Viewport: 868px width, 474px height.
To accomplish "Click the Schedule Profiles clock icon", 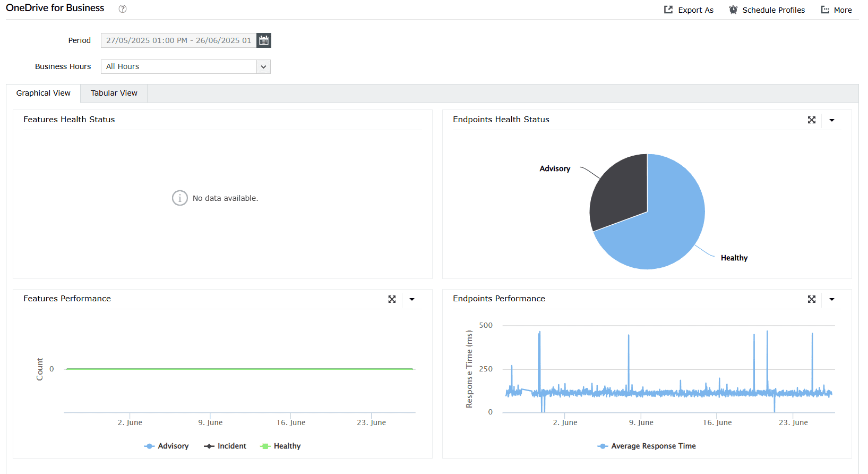I will click(x=733, y=10).
